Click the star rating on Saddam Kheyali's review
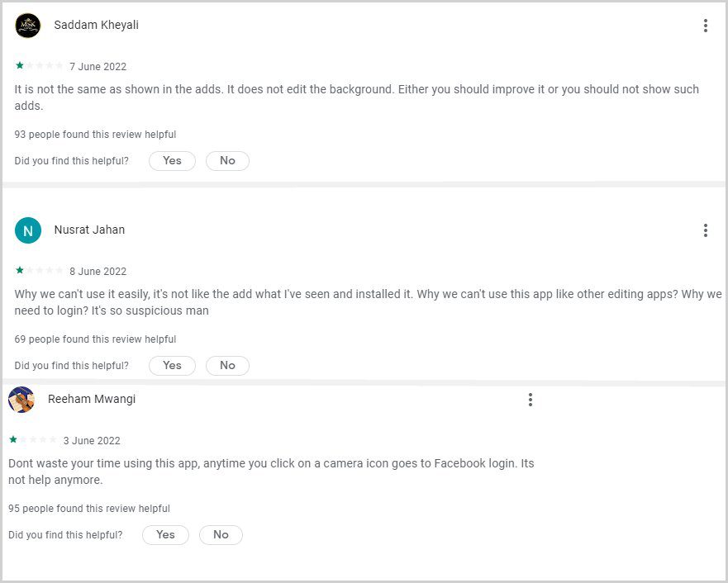728x583 pixels. click(39, 65)
